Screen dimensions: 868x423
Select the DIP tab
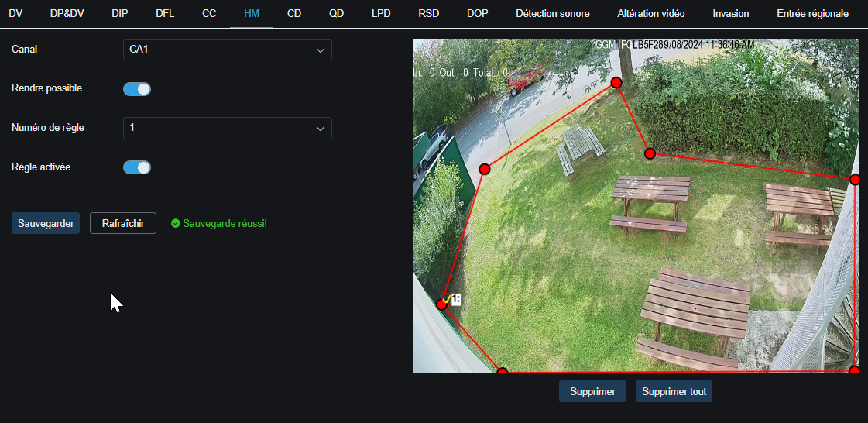119,14
